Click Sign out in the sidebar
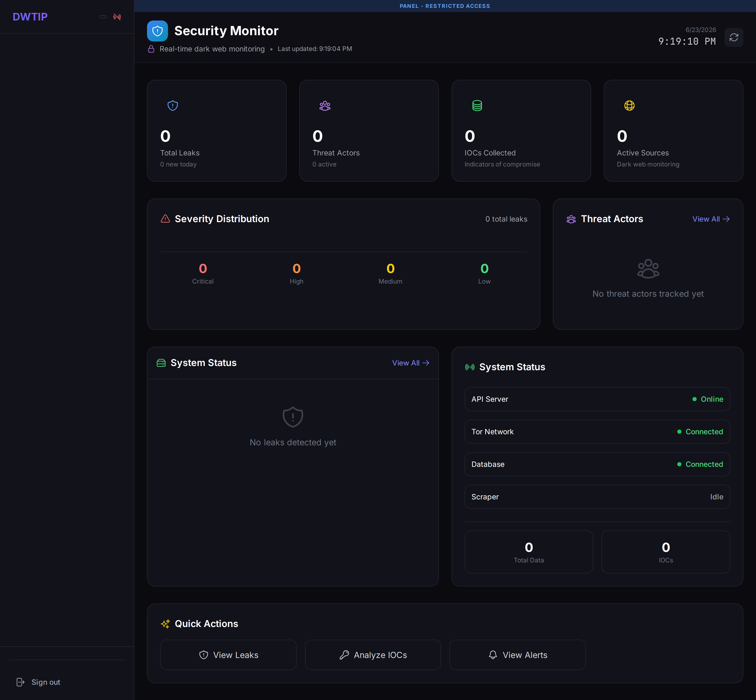This screenshot has height=700, width=756. pos(46,682)
